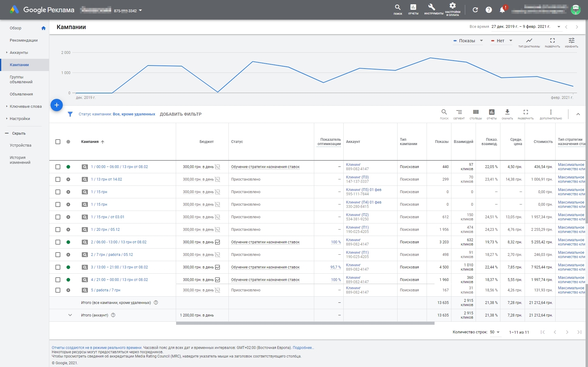
Task: Open table Reports (Отчеты) icon
Action: coord(492,114)
